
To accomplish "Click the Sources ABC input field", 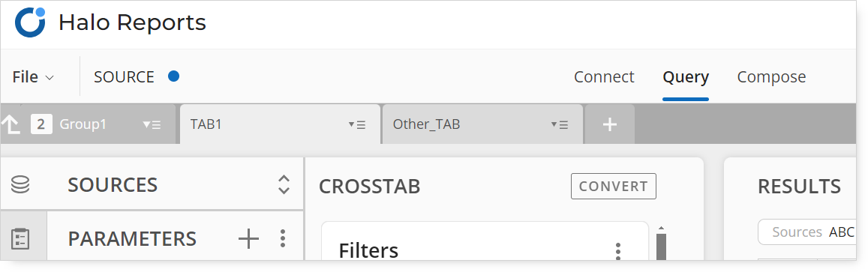I will click(x=806, y=232).
